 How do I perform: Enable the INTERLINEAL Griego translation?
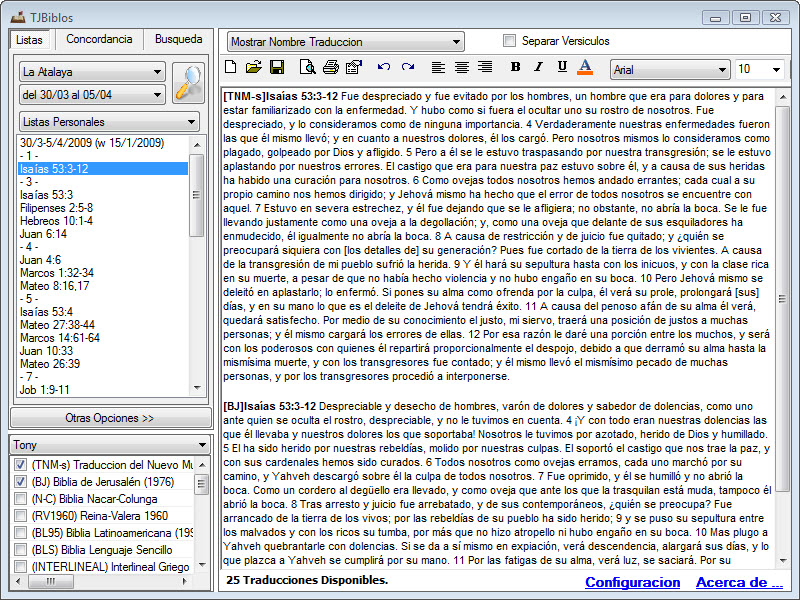(x=20, y=566)
